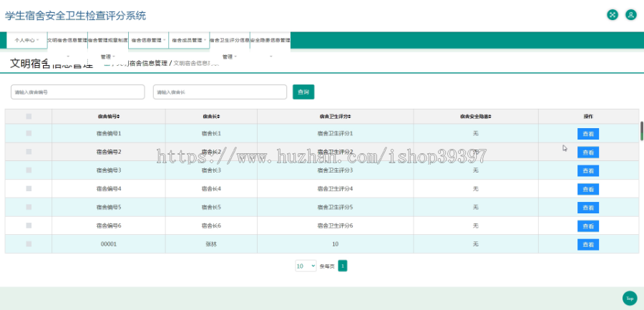Check the row for 宿舍编号3
644x310 pixels.
click(29, 170)
